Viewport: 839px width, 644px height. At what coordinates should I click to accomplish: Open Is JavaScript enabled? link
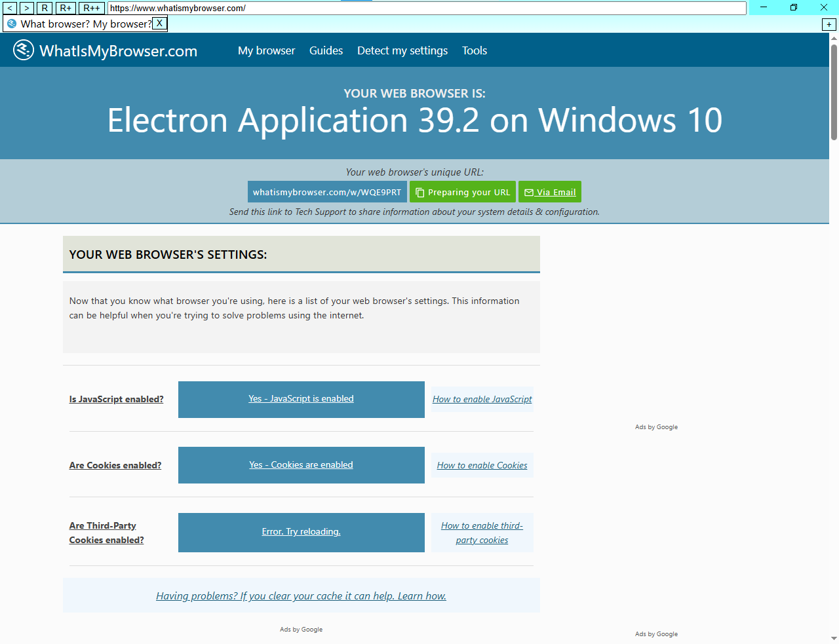(117, 399)
